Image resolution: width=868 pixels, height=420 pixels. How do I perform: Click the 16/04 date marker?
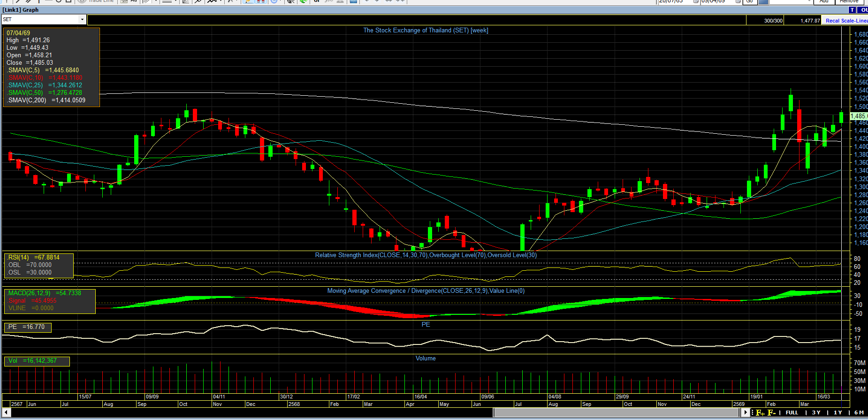tap(420, 397)
